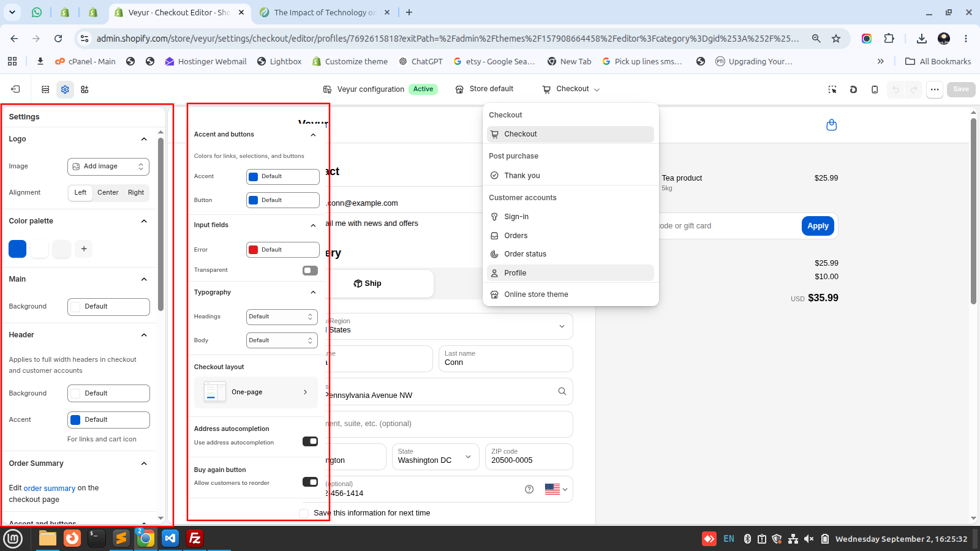The height and width of the screenshot is (551, 980).
Task: Open FileZilla from the taskbar
Action: 195,538
